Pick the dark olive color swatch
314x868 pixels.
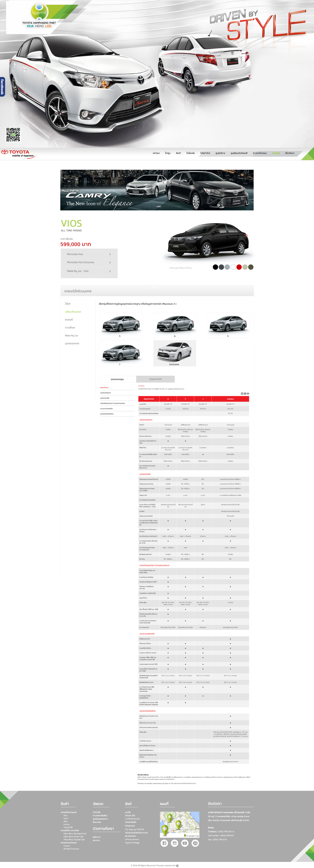click(x=251, y=267)
